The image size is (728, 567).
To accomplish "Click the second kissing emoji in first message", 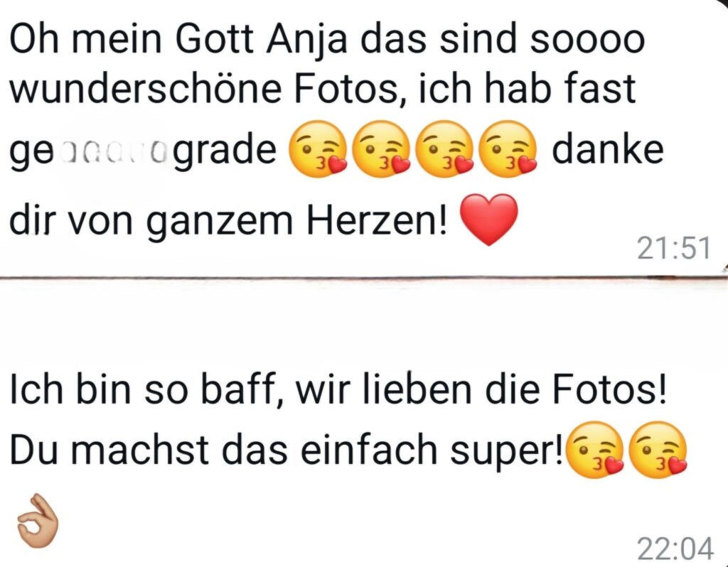I will click(381, 149).
